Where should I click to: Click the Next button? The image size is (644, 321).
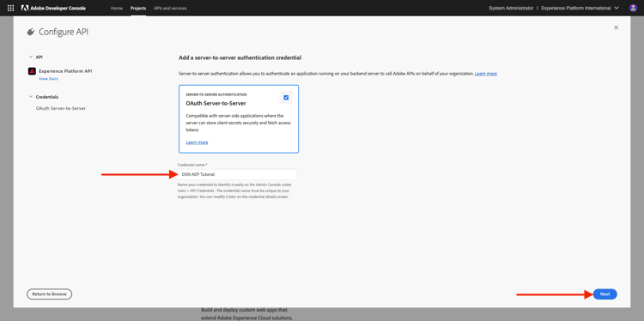(x=605, y=294)
